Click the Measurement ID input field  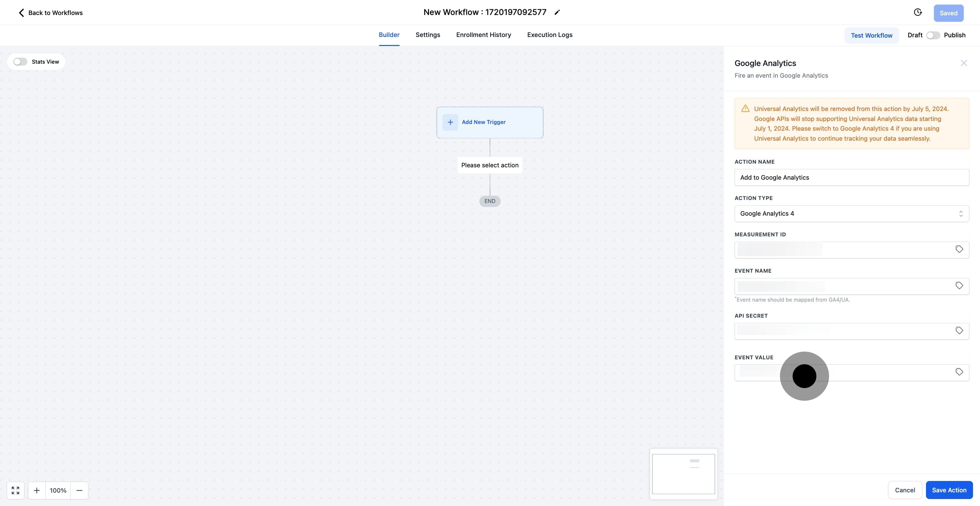coord(851,250)
